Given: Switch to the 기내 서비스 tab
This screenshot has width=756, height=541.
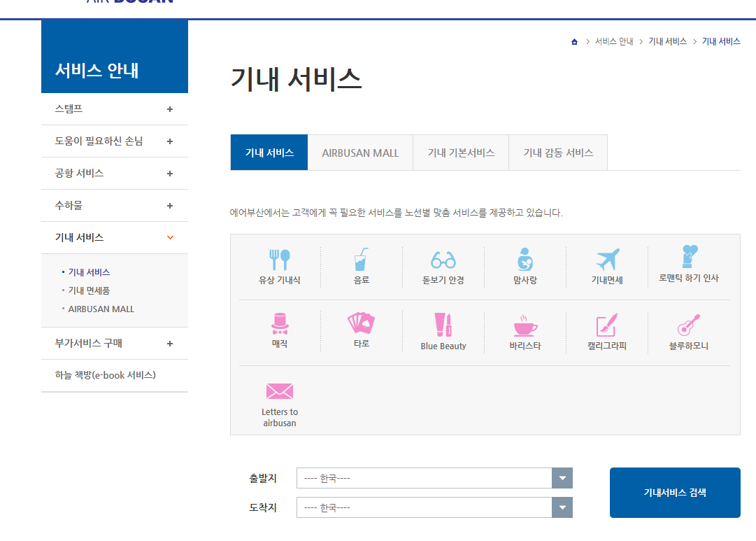Looking at the screenshot, I should click(269, 153).
